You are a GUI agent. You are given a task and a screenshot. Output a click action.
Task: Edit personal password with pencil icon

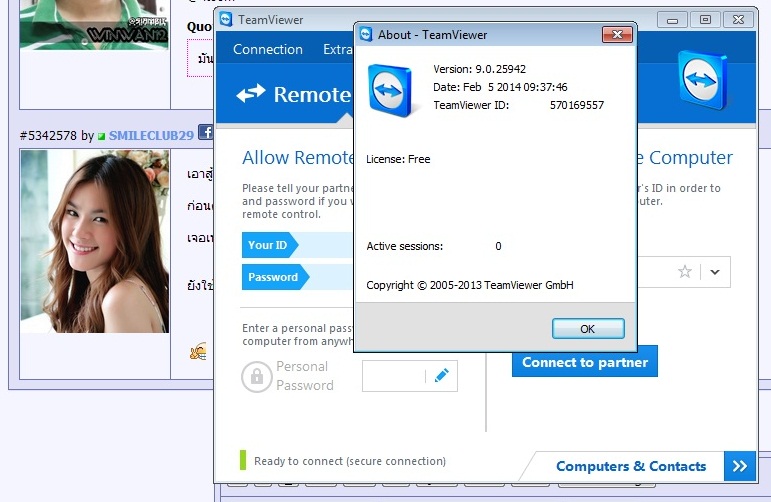click(442, 376)
